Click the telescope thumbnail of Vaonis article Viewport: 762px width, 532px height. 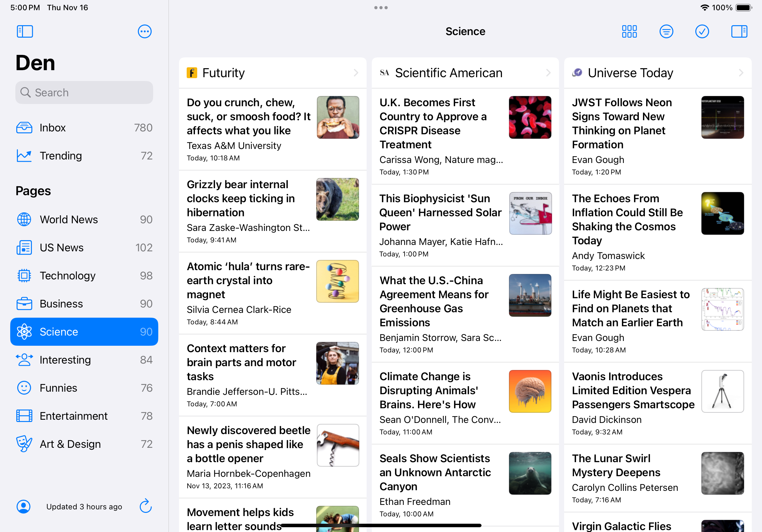(722, 391)
